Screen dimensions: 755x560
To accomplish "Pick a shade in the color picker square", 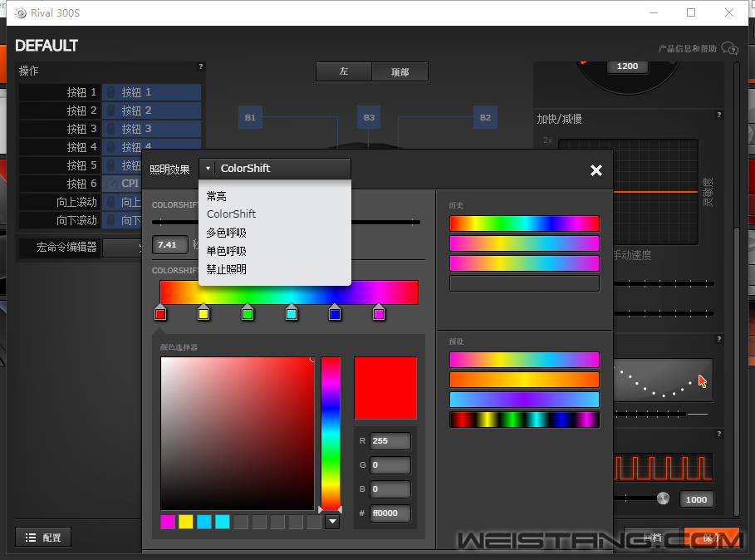I will tap(238, 433).
